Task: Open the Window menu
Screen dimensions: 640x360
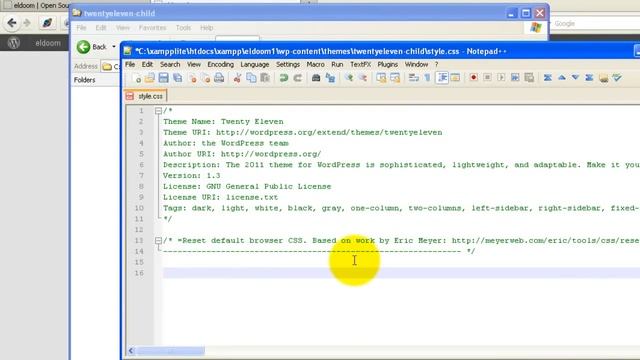Action: coord(416,64)
